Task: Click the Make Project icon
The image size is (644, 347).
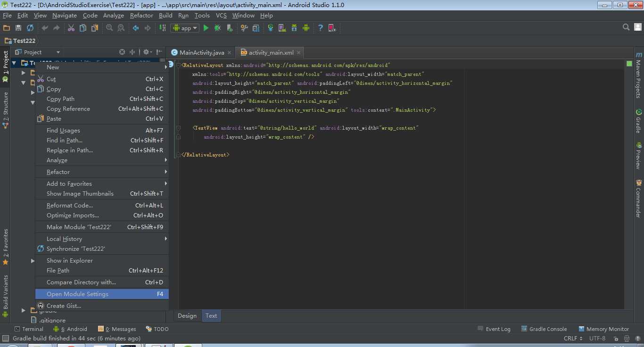Action: click(162, 28)
